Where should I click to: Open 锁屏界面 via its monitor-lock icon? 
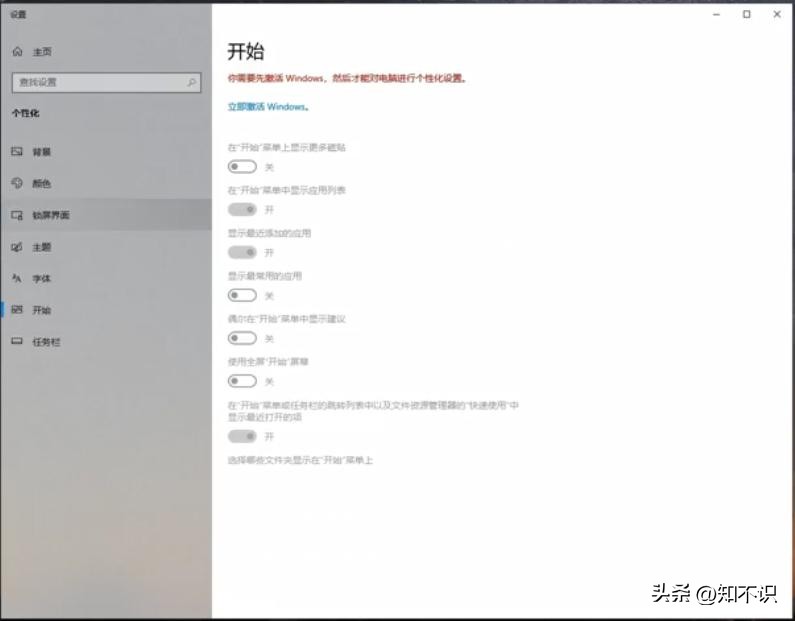coord(17,215)
